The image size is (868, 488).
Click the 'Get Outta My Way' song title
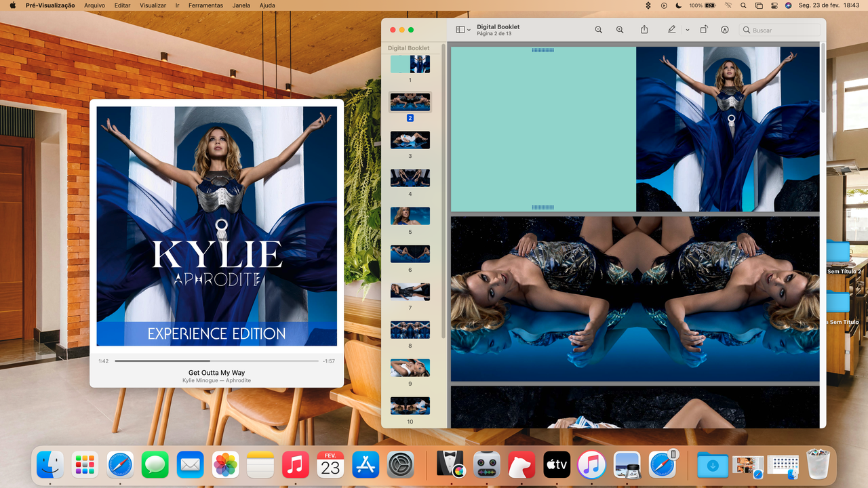217,373
